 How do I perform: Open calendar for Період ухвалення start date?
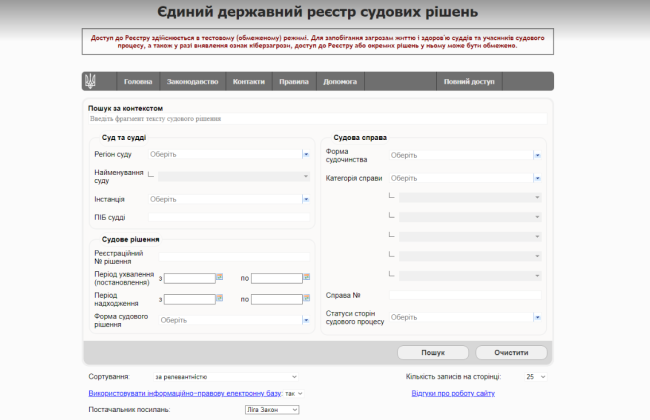[x=220, y=277]
